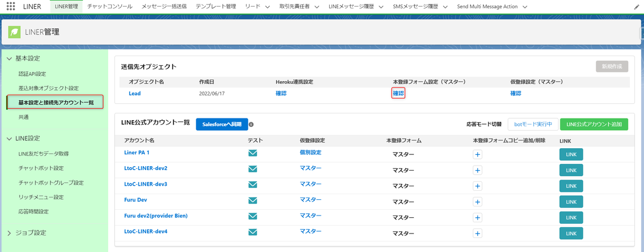Open the Send Multi Message Action tab
The width and height of the screenshot is (644, 252).
(487, 7)
